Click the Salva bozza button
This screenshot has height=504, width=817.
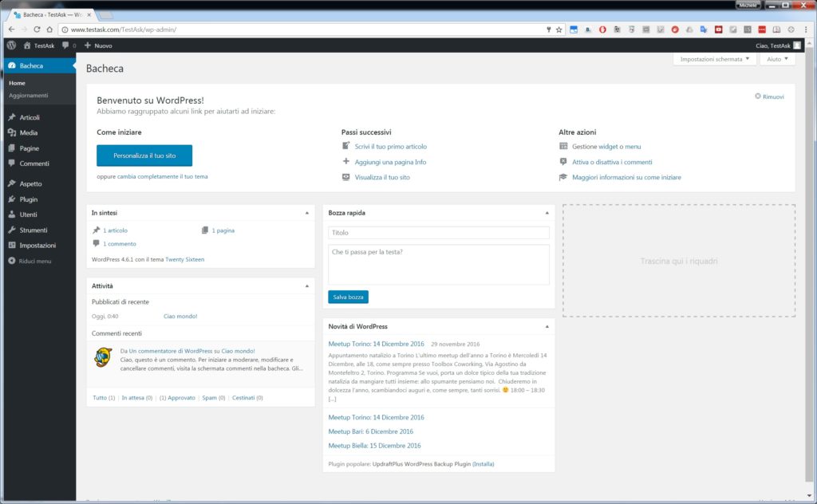tap(348, 297)
